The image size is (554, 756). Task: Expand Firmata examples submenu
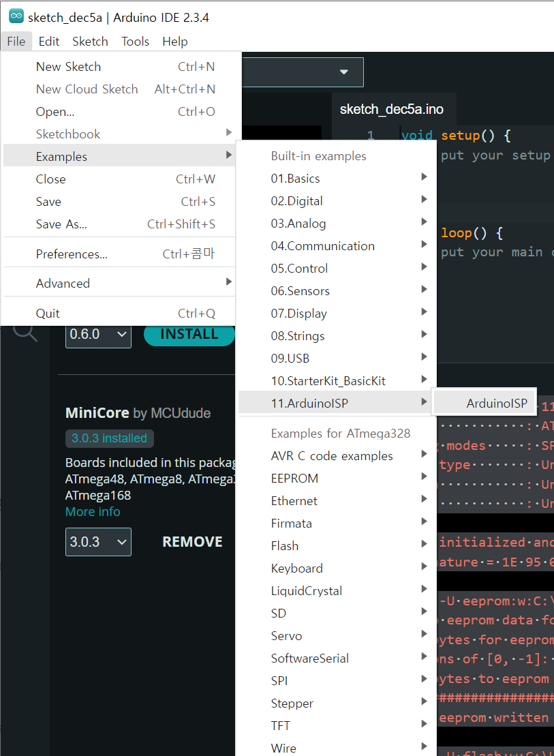coord(337,523)
